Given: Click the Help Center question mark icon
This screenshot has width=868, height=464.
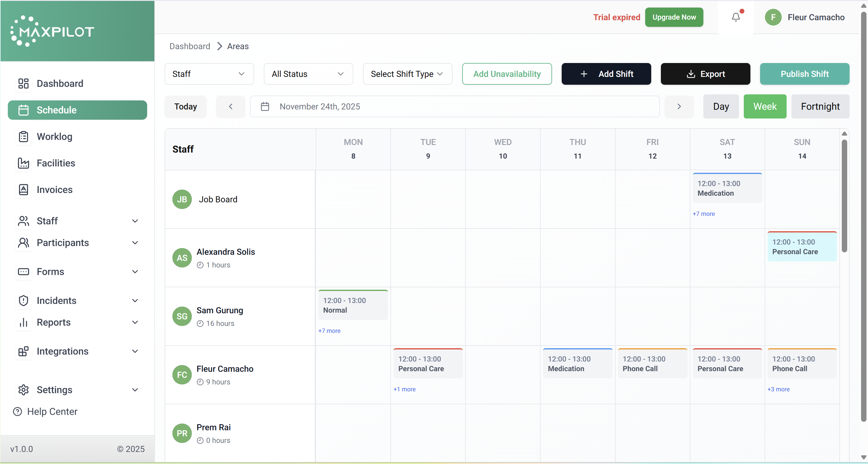Looking at the screenshot, I should pos(17,412).
